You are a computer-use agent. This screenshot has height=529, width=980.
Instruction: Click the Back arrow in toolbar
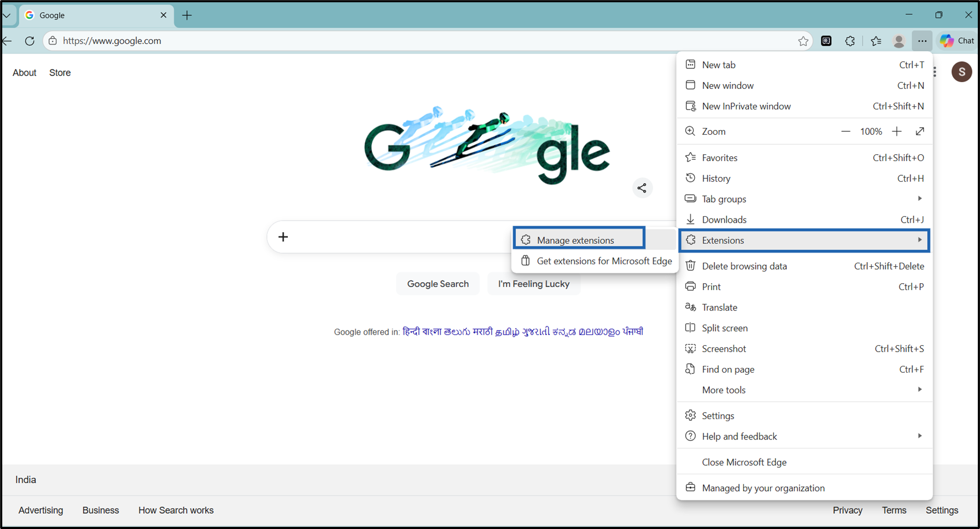[7, 41]
